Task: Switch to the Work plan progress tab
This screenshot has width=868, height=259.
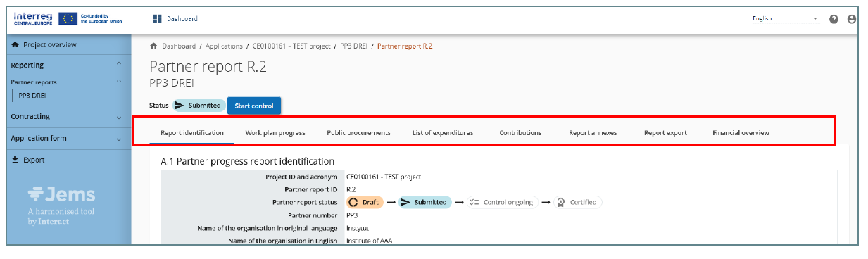Action: [275, 132]
